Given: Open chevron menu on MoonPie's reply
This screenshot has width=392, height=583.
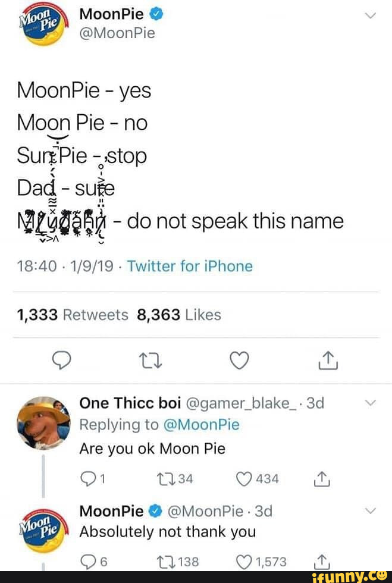Looking at the screenshot, I should click(x=369, y=510).
